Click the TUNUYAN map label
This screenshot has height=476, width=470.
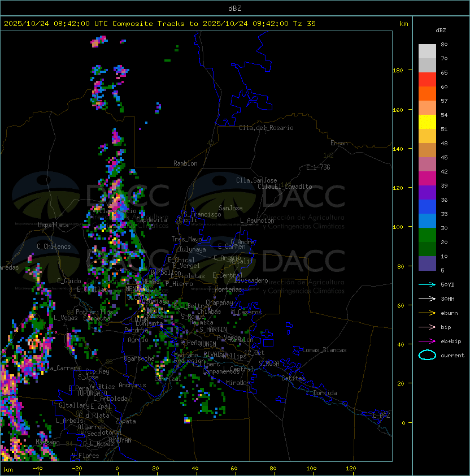120,440
